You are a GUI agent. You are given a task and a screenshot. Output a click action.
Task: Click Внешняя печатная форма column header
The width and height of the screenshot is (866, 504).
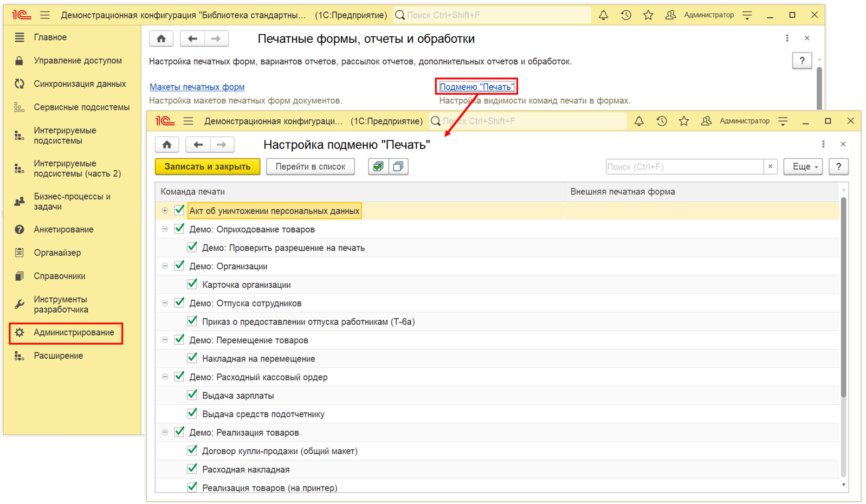(702, 191)
